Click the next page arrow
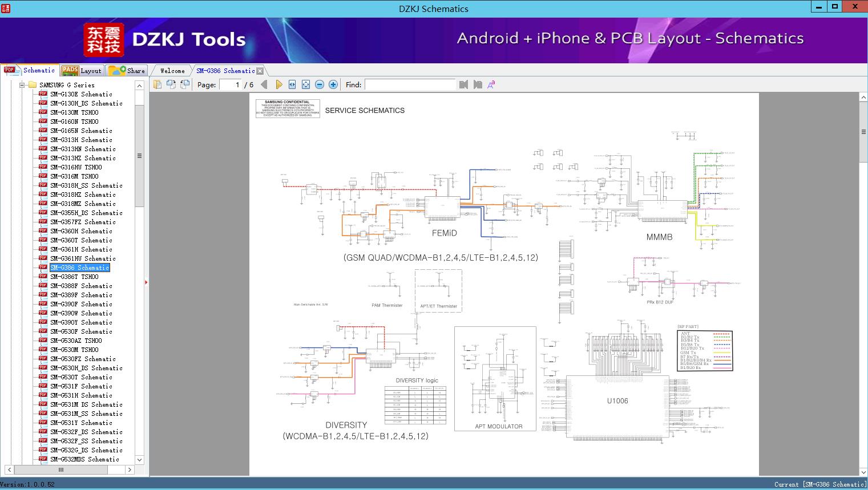 [279, 84]
